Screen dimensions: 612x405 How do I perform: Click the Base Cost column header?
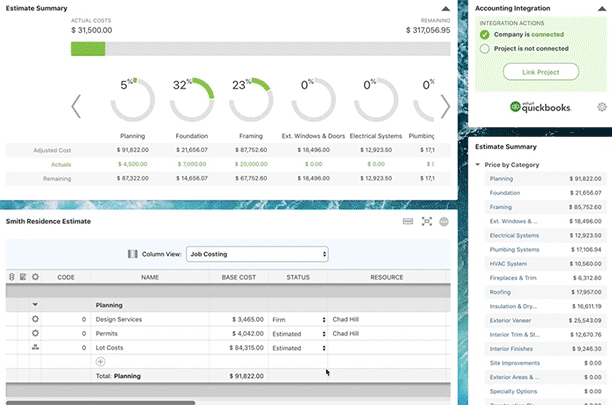tap(238, 277)
